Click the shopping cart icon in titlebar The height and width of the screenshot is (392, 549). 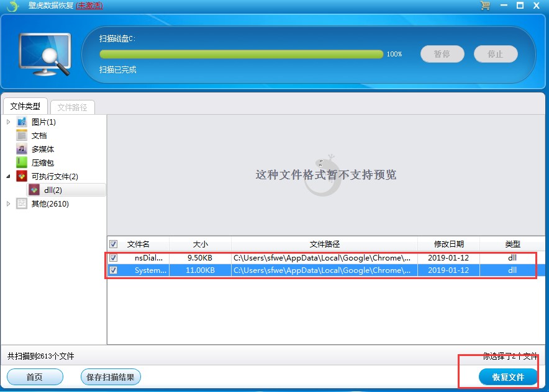(484, 6)
